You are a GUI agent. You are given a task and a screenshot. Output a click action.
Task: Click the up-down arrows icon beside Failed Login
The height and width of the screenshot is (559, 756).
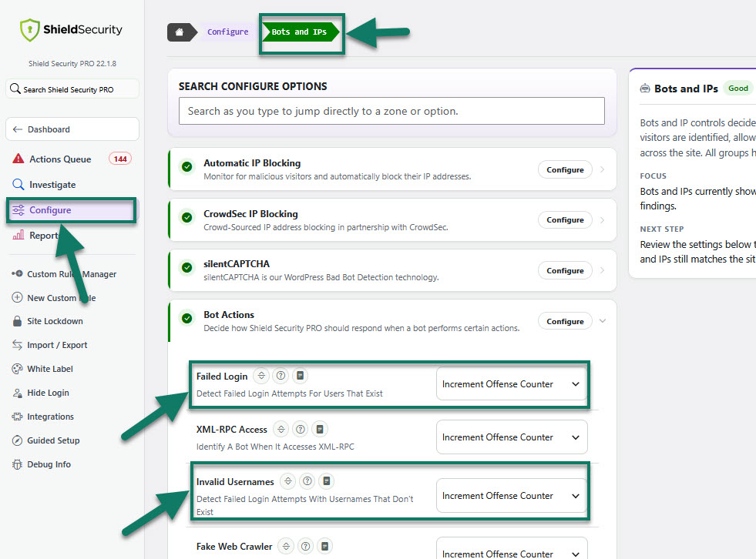[x=261, y=376]
